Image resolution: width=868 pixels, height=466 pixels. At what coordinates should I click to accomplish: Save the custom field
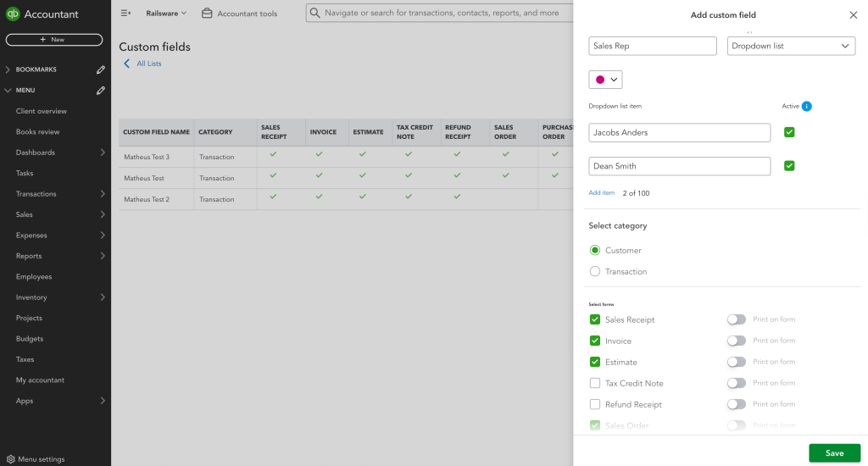click(834, 453)
